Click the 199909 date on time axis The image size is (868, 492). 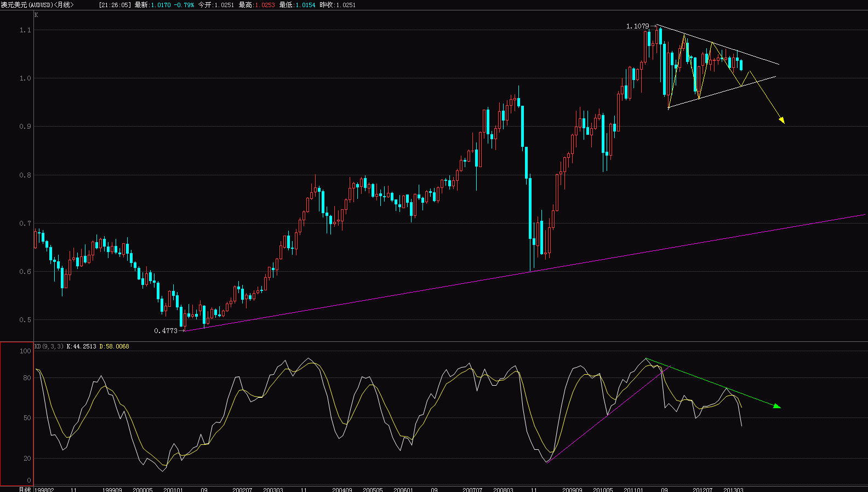pyautogui.click(x=112, y=489)
